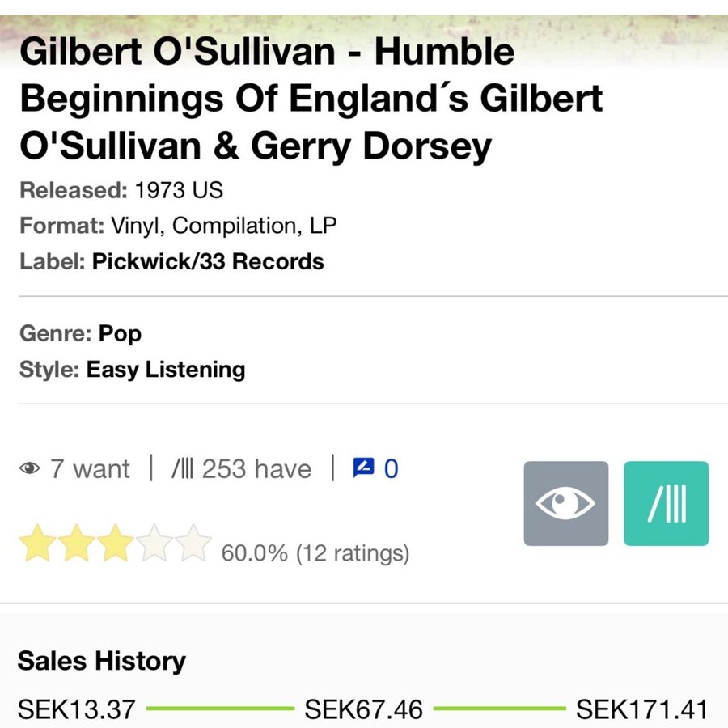Rate release one star

pyautogui.click(x=36, y=543)
